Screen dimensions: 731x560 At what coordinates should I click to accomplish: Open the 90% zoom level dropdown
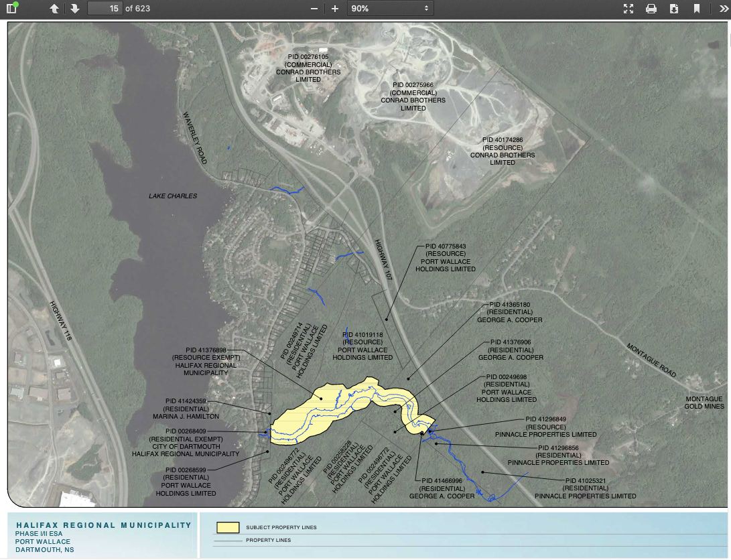tap(390, 9)
